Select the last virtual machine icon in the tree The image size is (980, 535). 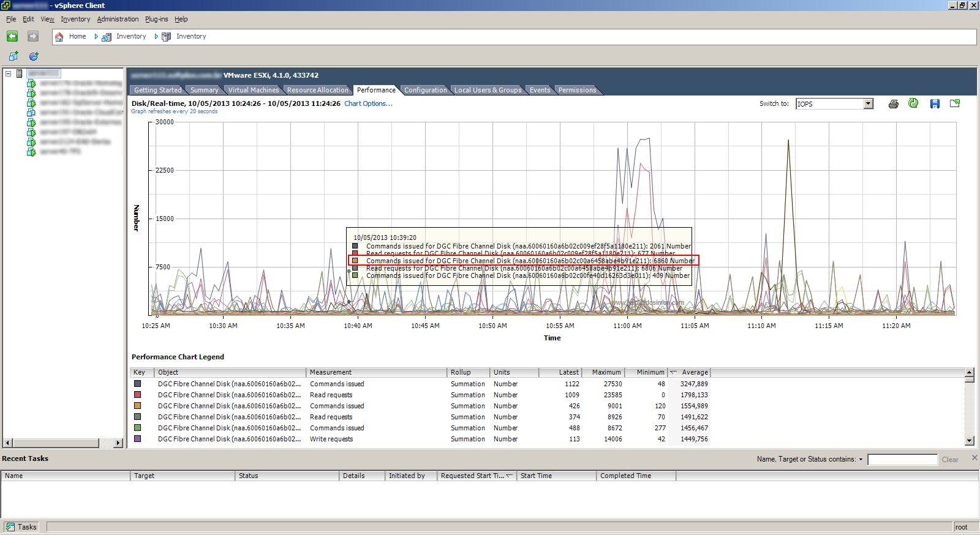(31, 152)
